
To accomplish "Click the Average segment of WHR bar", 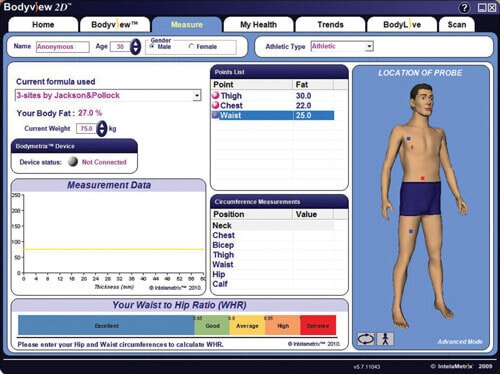I will (x=247, y=325).
